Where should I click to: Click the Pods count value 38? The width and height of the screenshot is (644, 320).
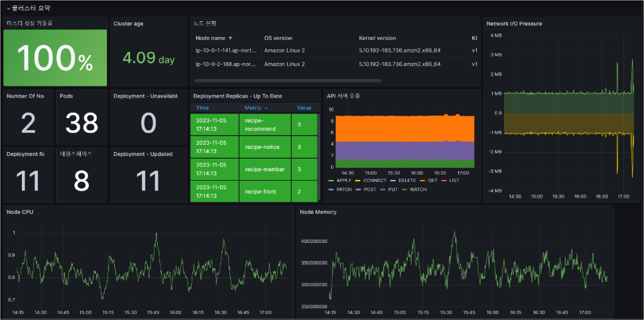(x=82, y=123)
